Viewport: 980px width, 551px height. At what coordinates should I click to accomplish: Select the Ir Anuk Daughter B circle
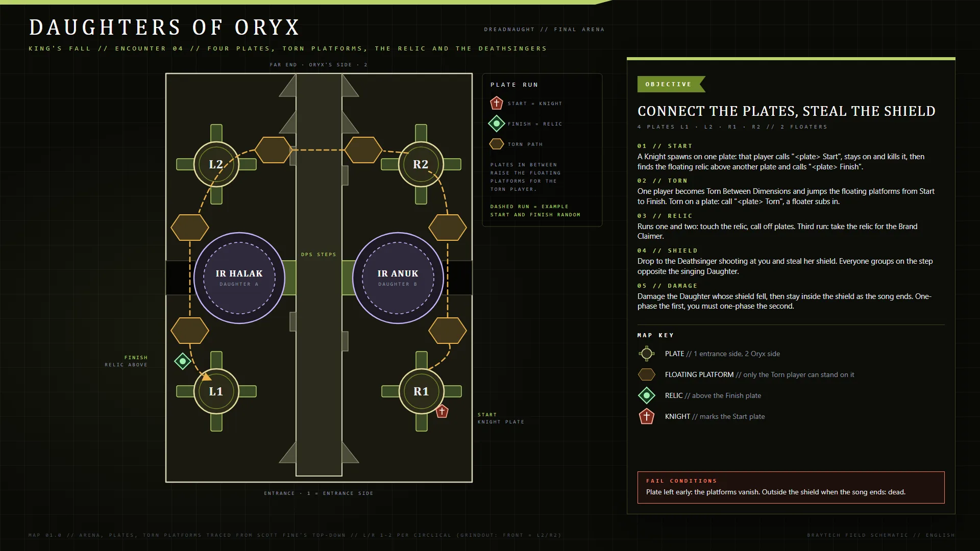(x=398, y=278)
